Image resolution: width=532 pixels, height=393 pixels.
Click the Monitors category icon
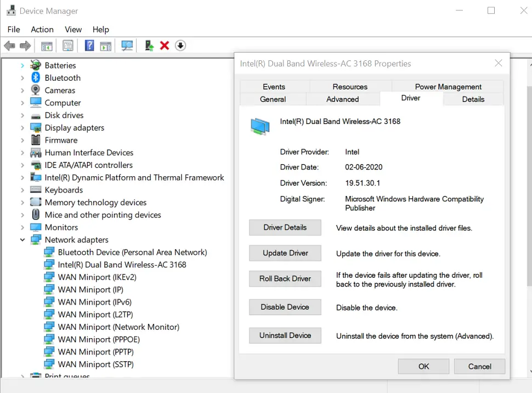(x=36, y=227)
